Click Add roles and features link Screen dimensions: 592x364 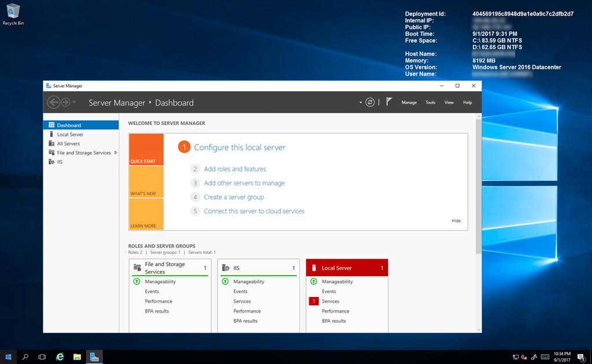(x=235, y=169)
